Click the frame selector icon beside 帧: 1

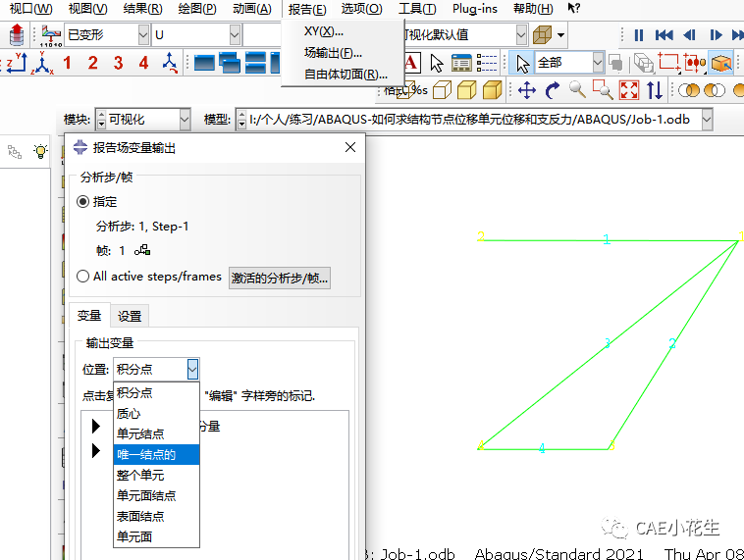coord(142,250)
